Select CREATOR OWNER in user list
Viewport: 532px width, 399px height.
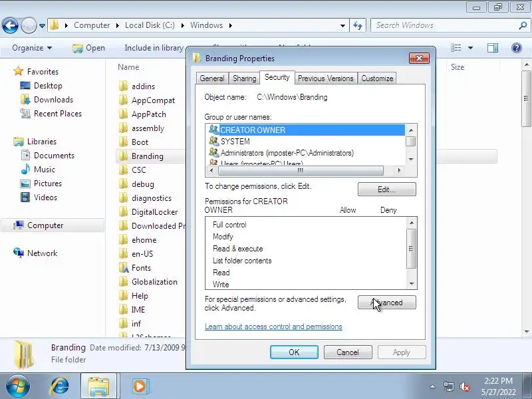[306, 130]
